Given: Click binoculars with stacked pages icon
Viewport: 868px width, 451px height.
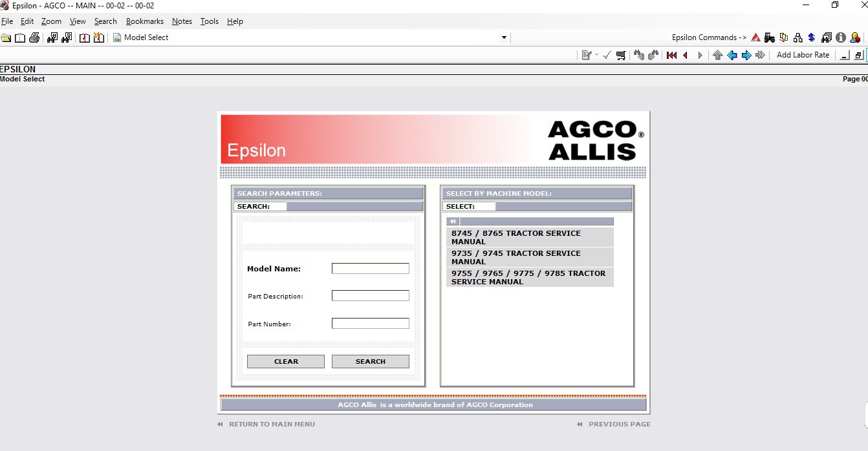Looking at the screenshot, I should [827, 37].
